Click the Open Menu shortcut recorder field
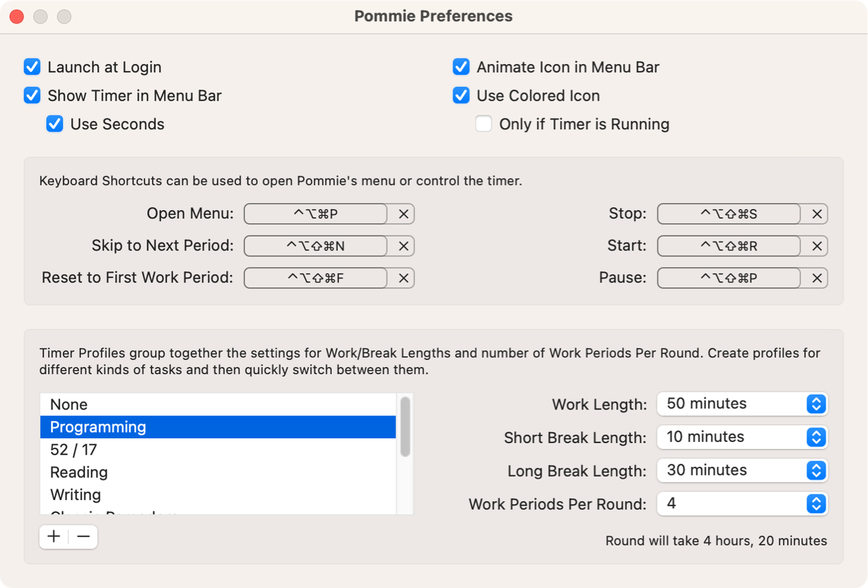 pos(316,214)
